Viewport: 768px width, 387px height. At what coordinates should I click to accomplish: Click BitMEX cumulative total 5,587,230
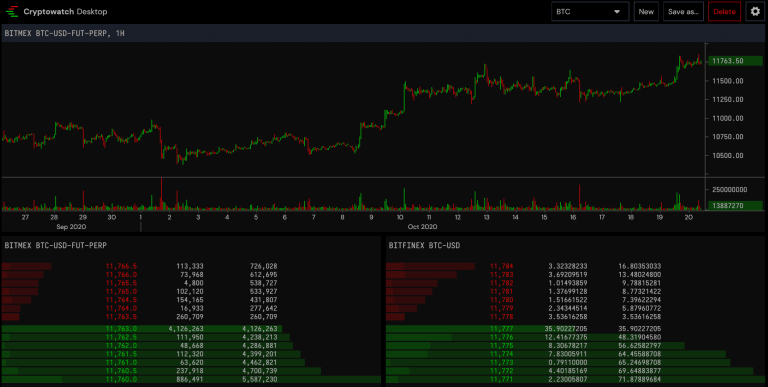pos(260,379)
